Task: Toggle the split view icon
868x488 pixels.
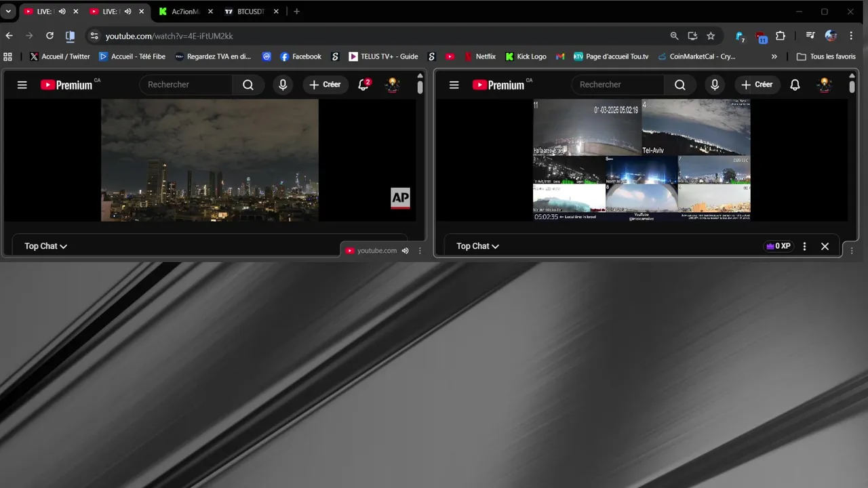Action: coord(70,36)
